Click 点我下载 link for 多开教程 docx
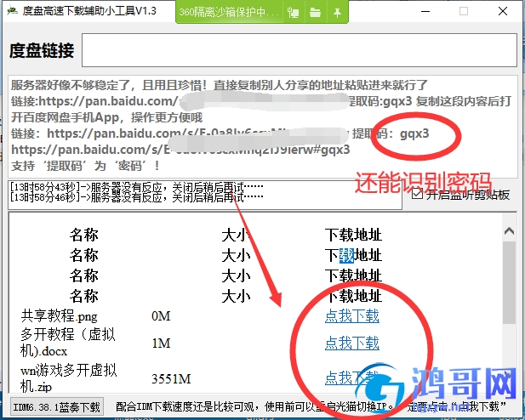The image size is (525, 420). [352, 343]
